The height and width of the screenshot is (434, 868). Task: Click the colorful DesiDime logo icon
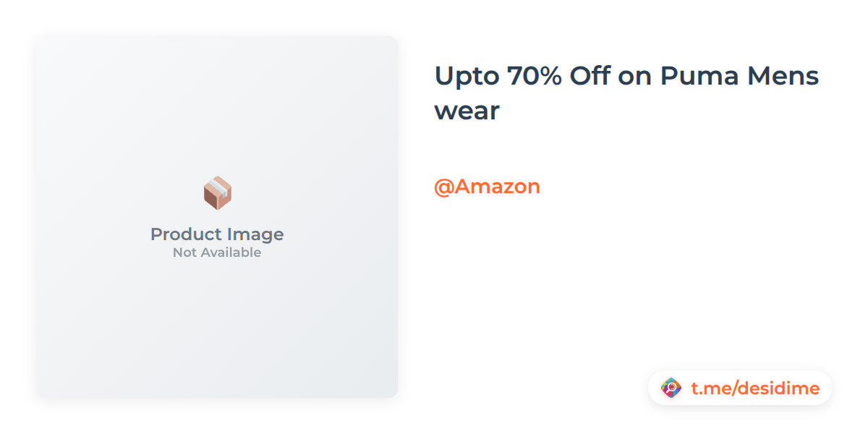point(671,388)
